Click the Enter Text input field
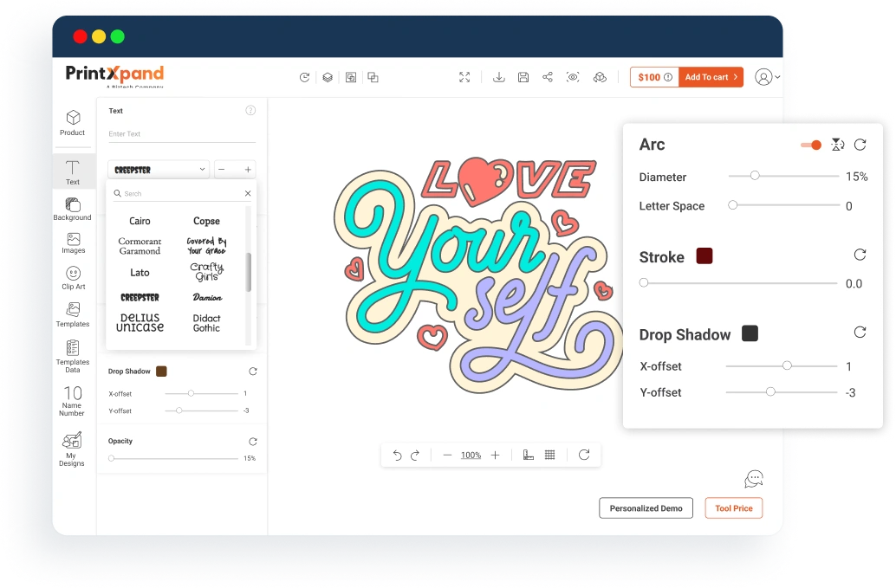896x588 pixels. point(182,133)
